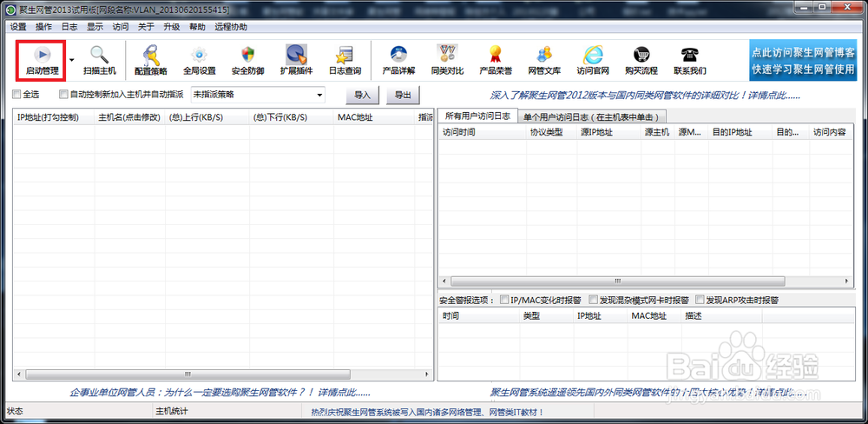Open the 扫描主机 scan hosts tool
Viewport: 868px width, 424px height.
pyautogui.click(x=100, y=60)
